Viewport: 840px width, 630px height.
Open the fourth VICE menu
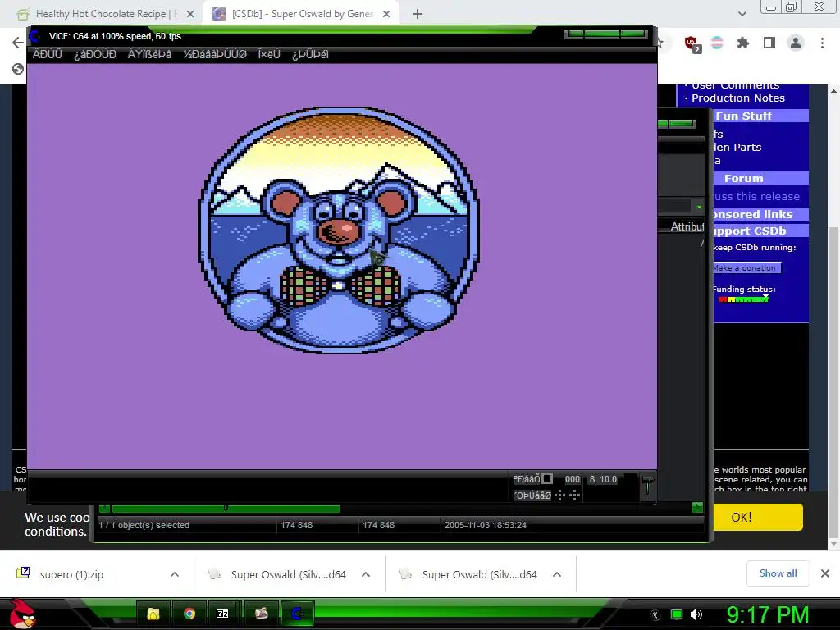215,54
